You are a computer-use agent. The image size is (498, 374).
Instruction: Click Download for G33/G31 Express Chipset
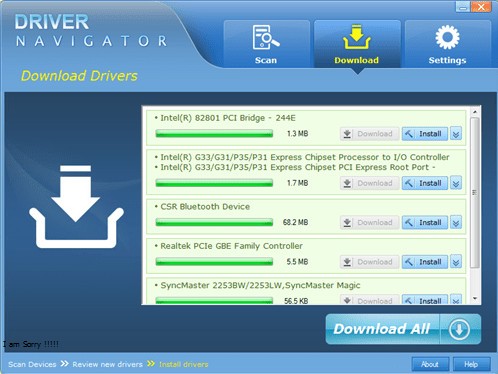[x=369, y=183]
